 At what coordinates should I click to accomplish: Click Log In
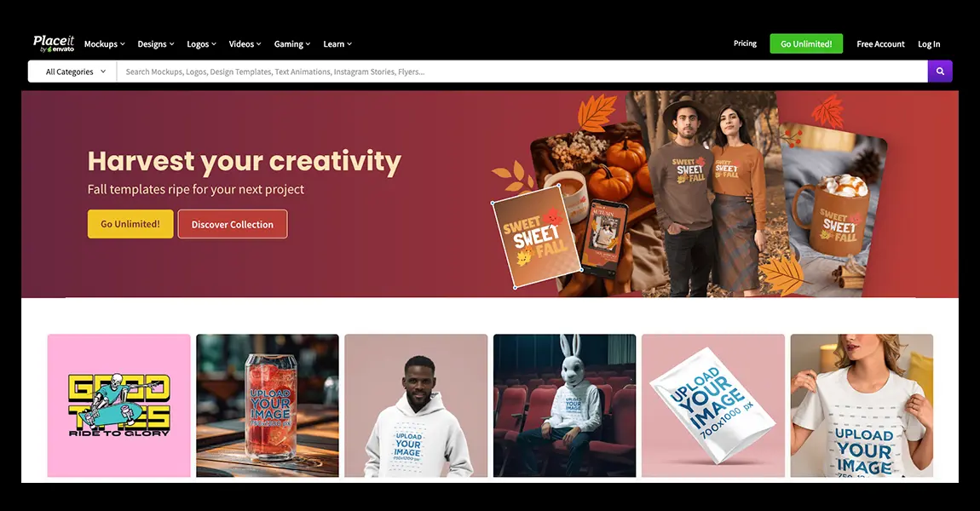tap(929, 43)
